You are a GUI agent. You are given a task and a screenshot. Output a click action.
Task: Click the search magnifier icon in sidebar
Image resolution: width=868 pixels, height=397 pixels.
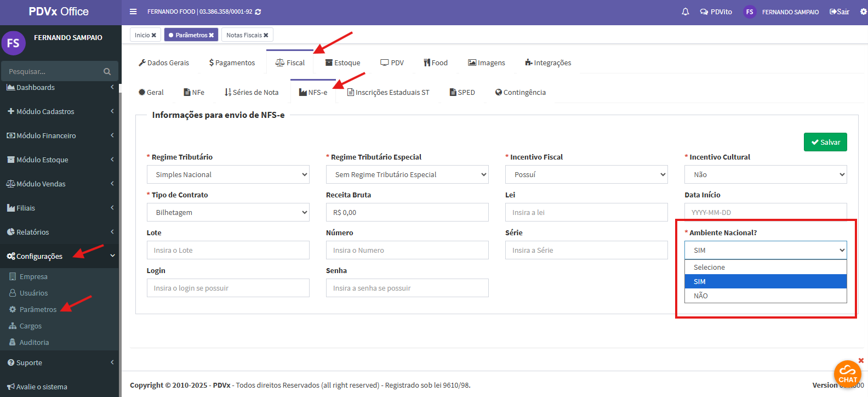tap(107, 72)
